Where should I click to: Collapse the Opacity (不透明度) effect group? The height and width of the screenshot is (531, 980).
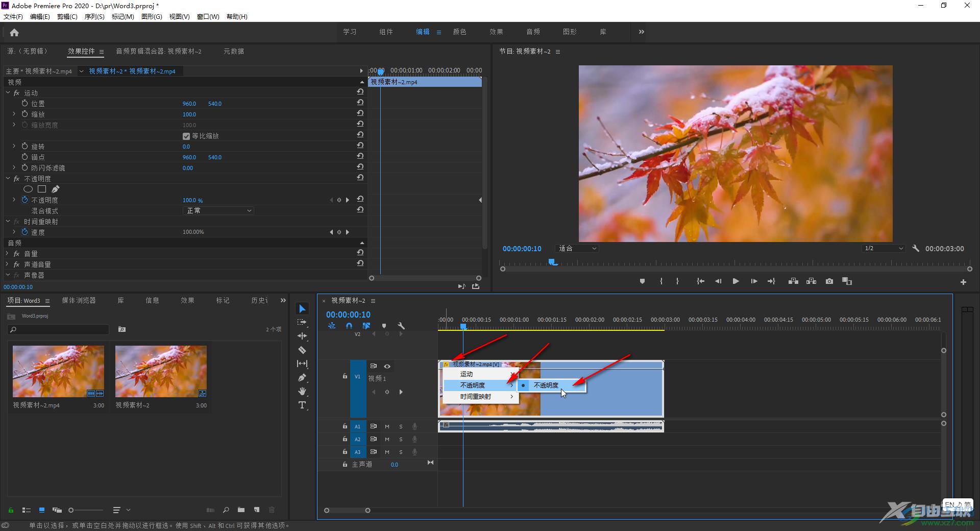tap(8, 179)
